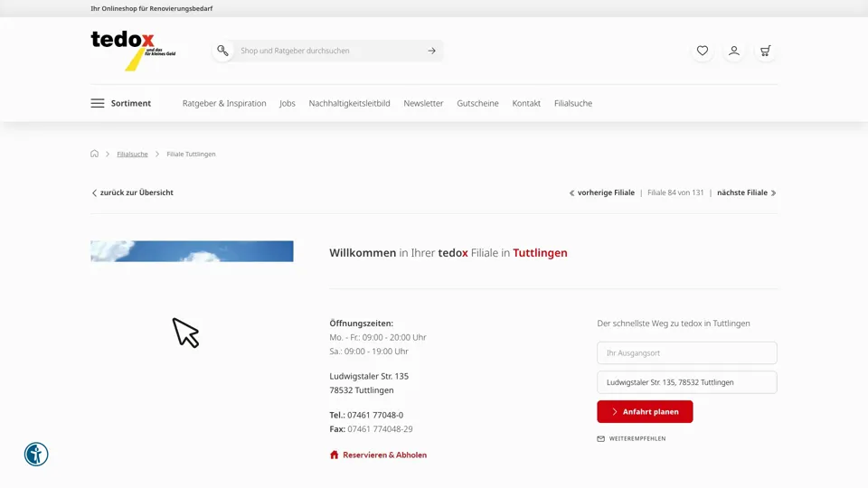
Task: Click Ihr Onlineshop für Renovierungsbedarf text
Action: point(152,8)
